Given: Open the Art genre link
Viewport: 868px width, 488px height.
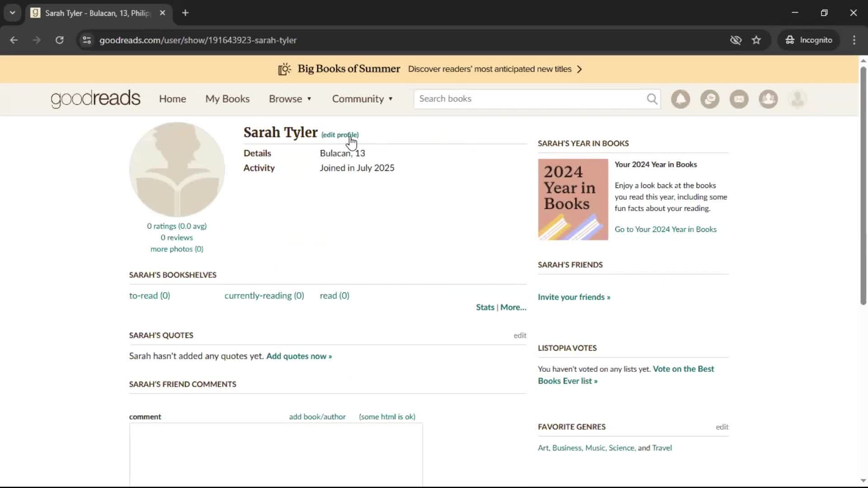Looking at the screenshot, I should [x=543, y=448].
